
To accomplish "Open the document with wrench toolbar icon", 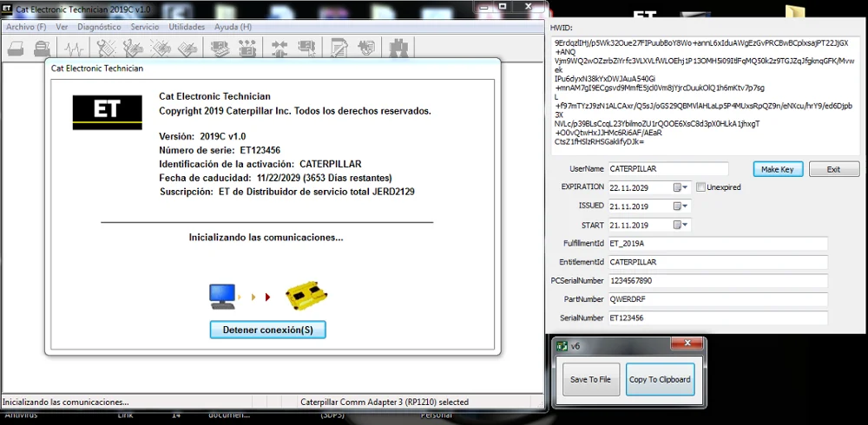I will pos(339,49).
